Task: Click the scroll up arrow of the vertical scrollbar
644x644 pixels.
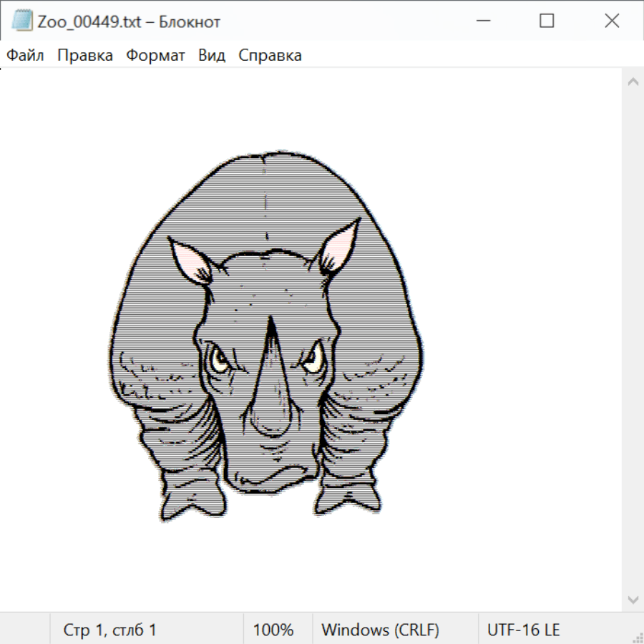Action: 633,82
